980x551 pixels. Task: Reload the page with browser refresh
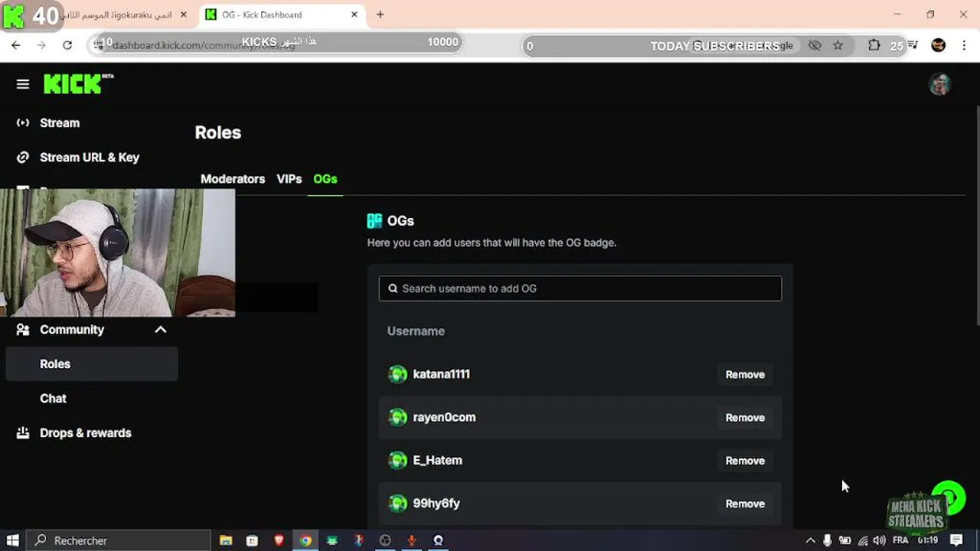[67, 45]
